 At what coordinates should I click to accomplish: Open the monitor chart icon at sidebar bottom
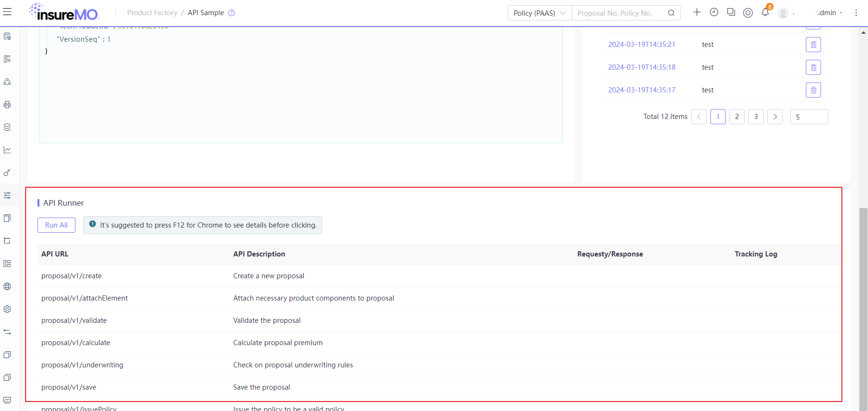7,400
